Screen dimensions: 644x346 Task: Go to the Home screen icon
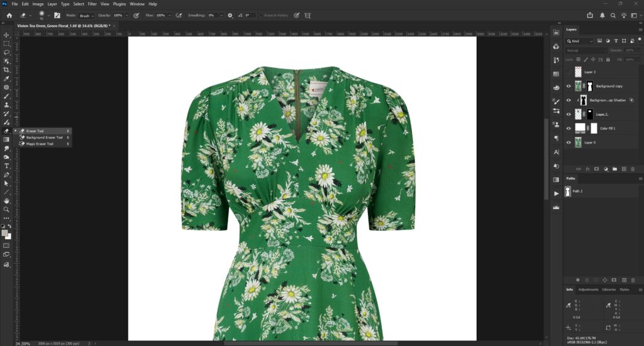coord(9,15)
